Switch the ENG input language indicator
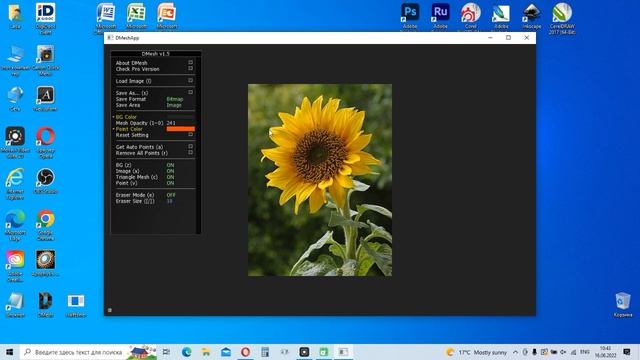The height and width of the screenshot is (360, 640). [x=584, y=352]
